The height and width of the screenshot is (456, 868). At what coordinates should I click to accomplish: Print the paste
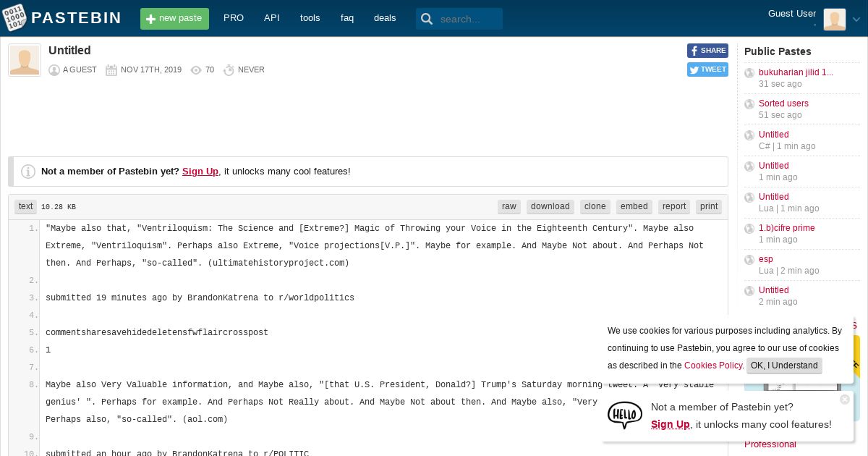tap(709, 206)
